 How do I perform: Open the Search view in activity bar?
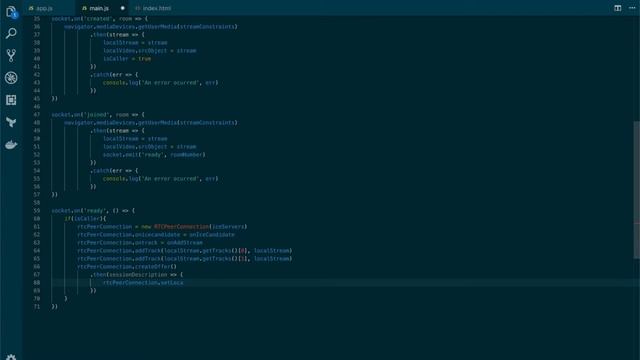coord(11,33)
